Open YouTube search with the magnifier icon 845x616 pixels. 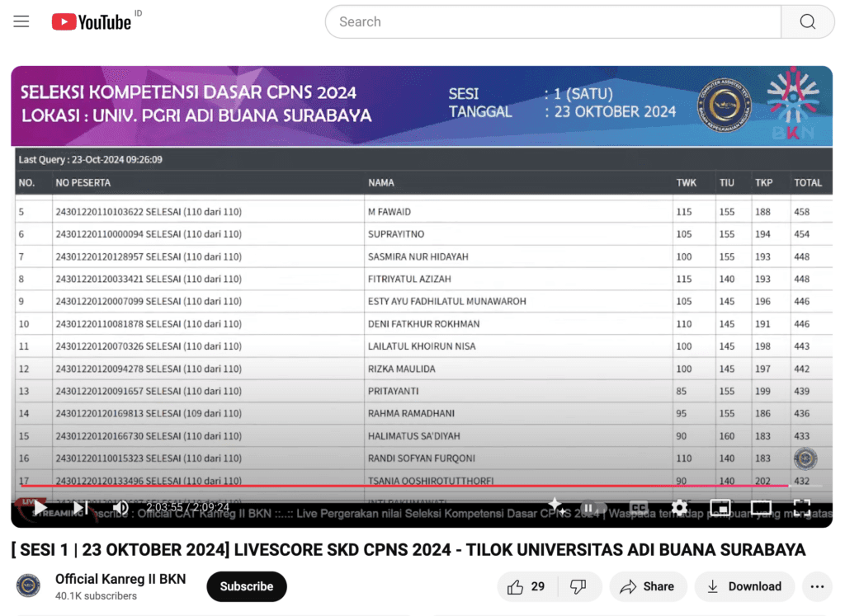click(x=807, y=21)
